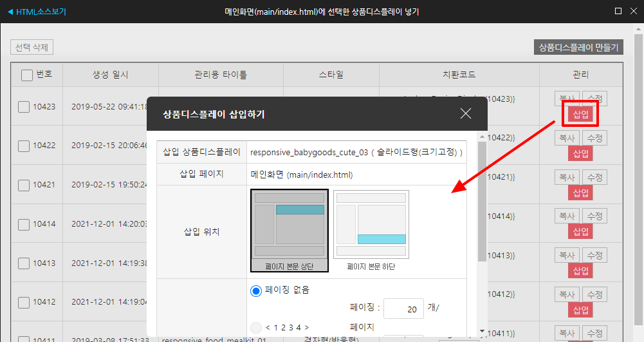Click the 페이징 count input showing 20

pyautogui.click(x=403, y=309)
